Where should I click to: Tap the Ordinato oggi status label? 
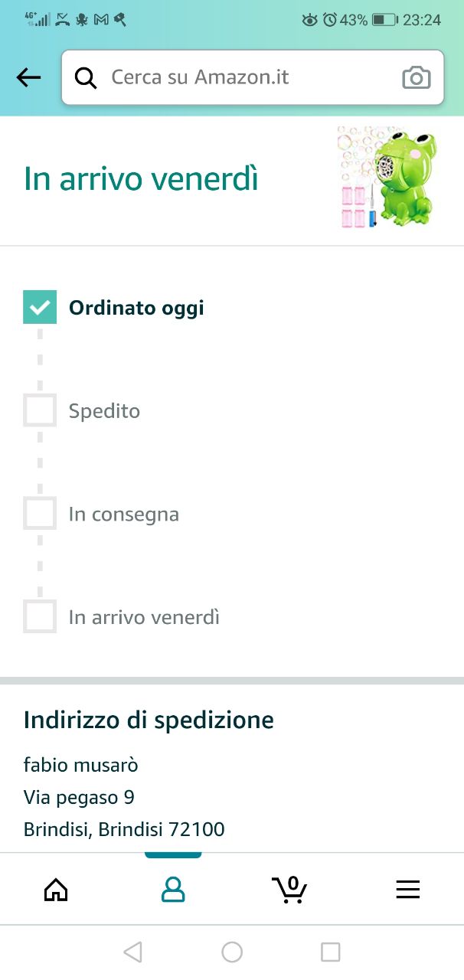136,308
